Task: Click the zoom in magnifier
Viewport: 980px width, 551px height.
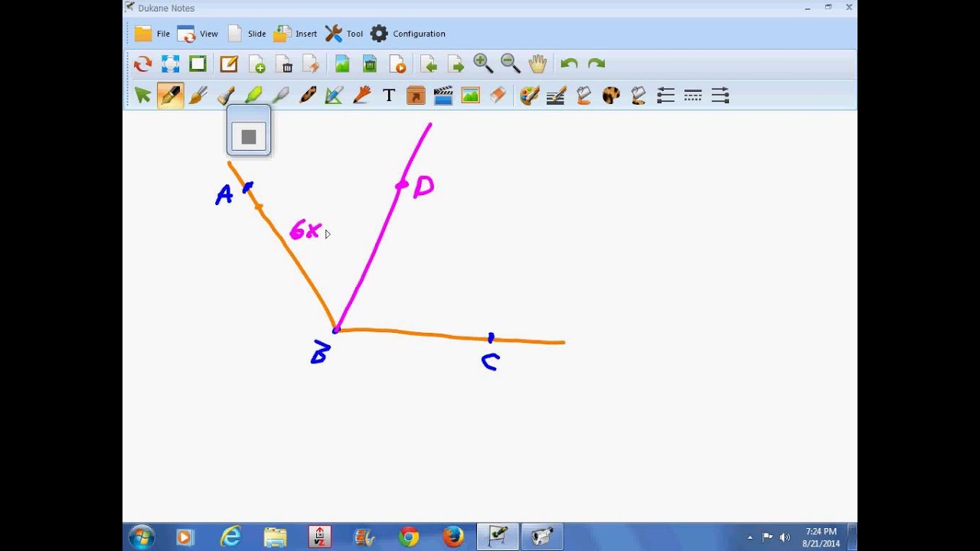Action: click(x=483, y=64)
